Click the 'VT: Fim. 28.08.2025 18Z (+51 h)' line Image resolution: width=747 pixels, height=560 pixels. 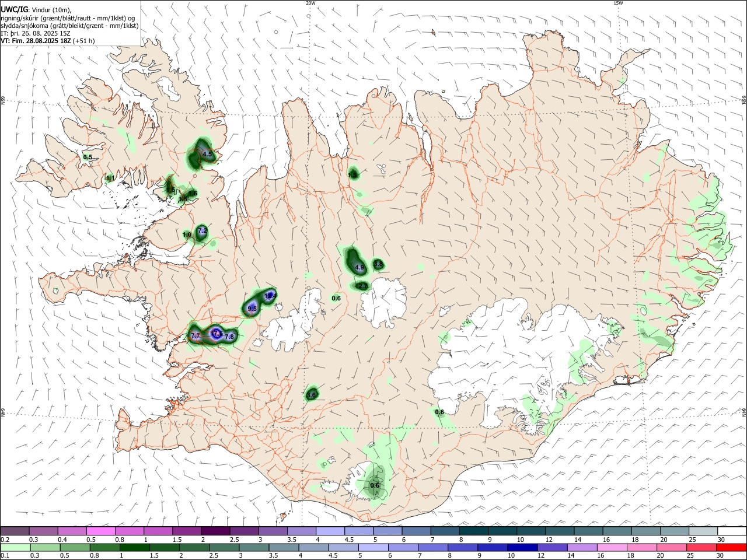click(48, 41)
